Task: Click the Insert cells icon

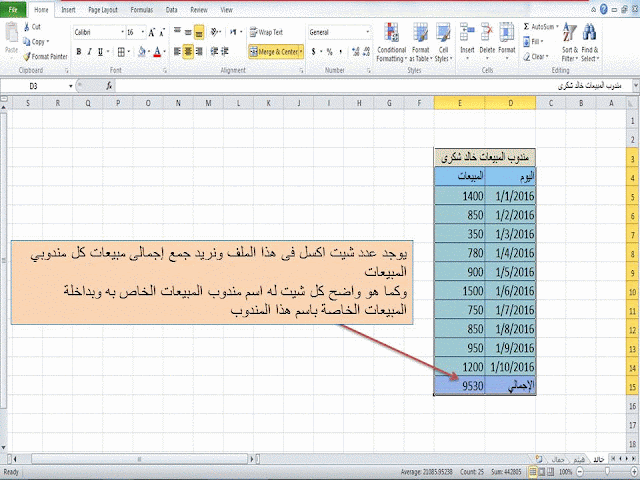Action: click(x=467, y=33)
